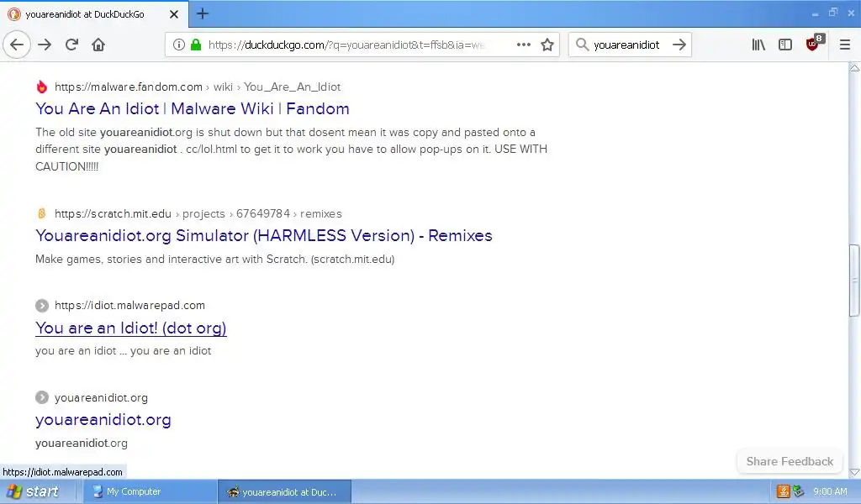Open the Firefox hamburger menu
Screen dimensions: 861x504
point(844,45)
